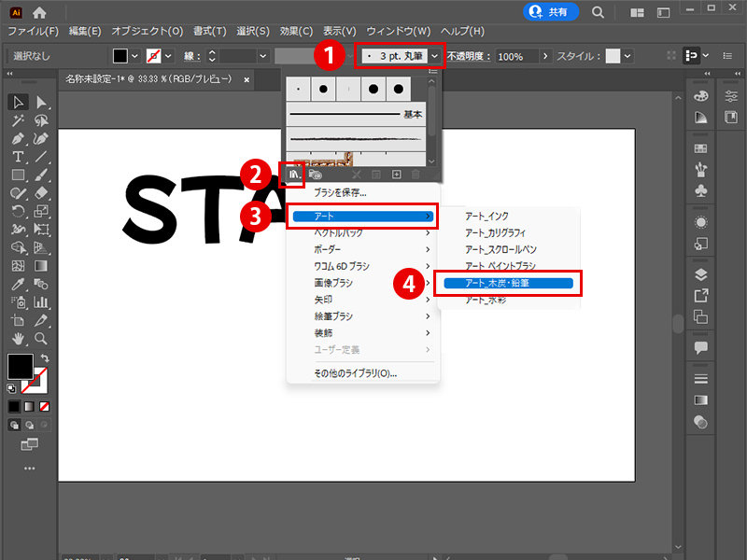Click the 共有 button
Image resolution: width=747 pixels, height=560 pixels.
[549, 12]
